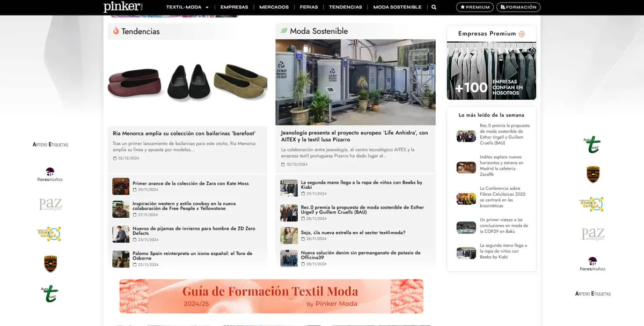Screen dimensions: 644x326
Task: Click the Goma Catalá logo on left
Action: click(50, 234)
